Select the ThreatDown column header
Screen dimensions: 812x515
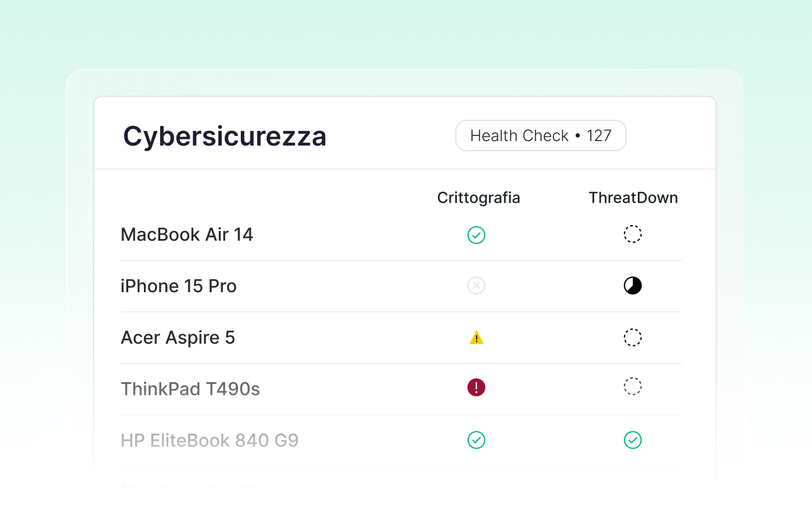(x=633, y=198)
